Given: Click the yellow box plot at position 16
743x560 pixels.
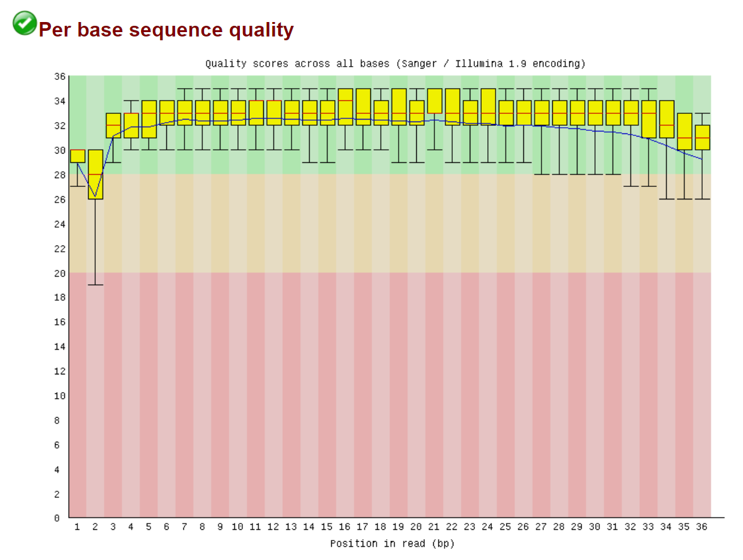Looking at the screenshot, I should pyautogui.click(x=346, y=106).
